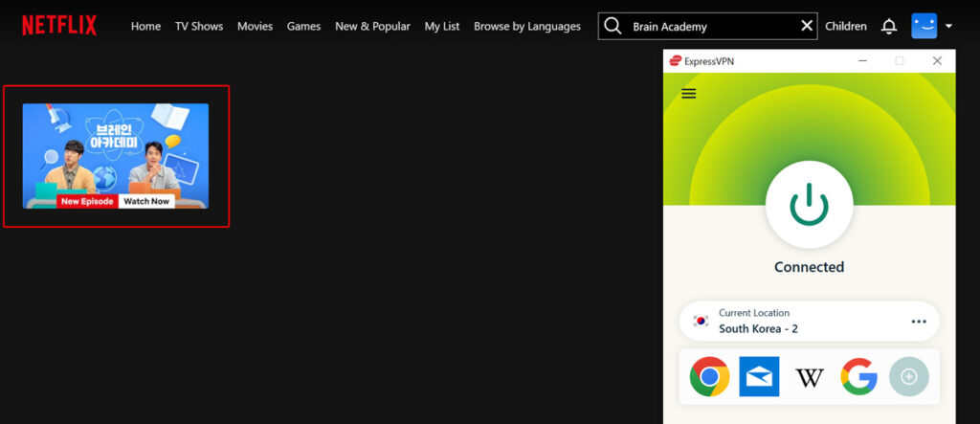Click the South Korea flag icon
980x424 pixels.
click(x=701, y=322)
